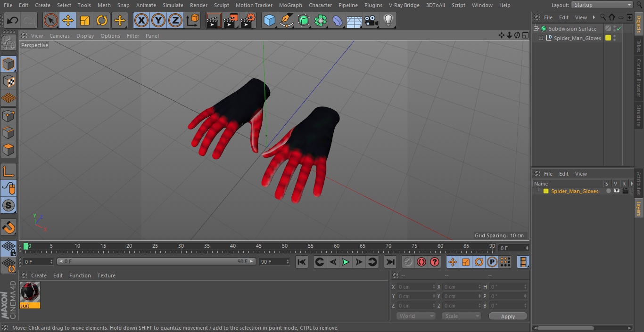Add a floor environment object
Screen dimensions: 644x332
(x=355, y=20)
